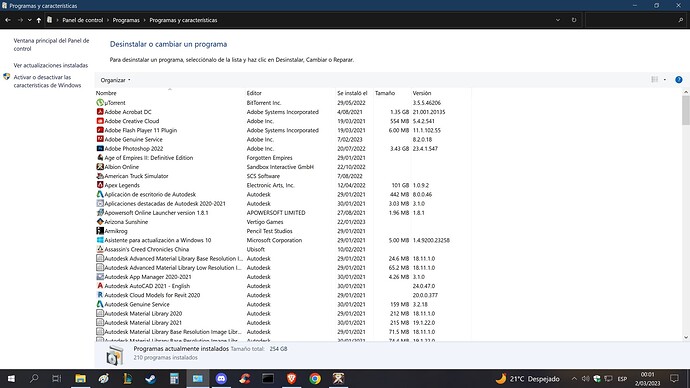The image size is (690, 388).
Task: Go back with the back arrow
Action: [x=8, y=20]
